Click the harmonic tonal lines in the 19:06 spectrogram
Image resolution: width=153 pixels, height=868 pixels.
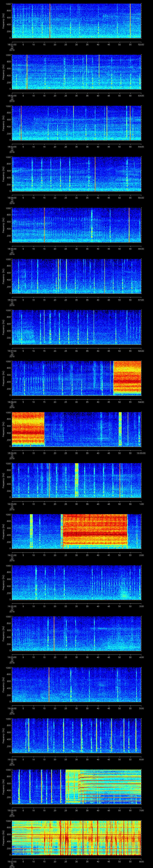110,786
